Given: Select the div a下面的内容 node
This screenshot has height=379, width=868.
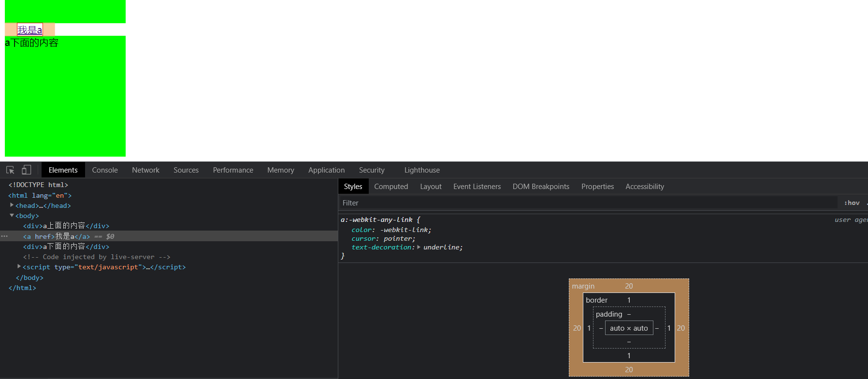Looking at the screenshot, I should tap(66, 247).
